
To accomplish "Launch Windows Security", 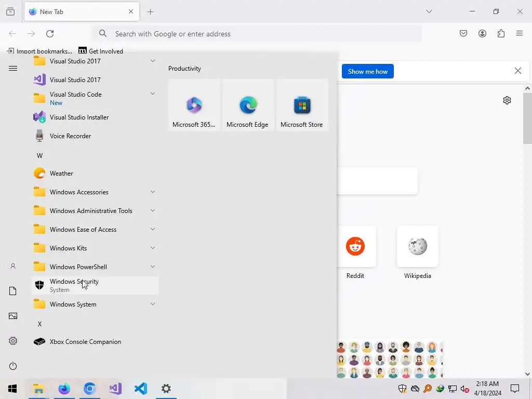I will [95, 285].
